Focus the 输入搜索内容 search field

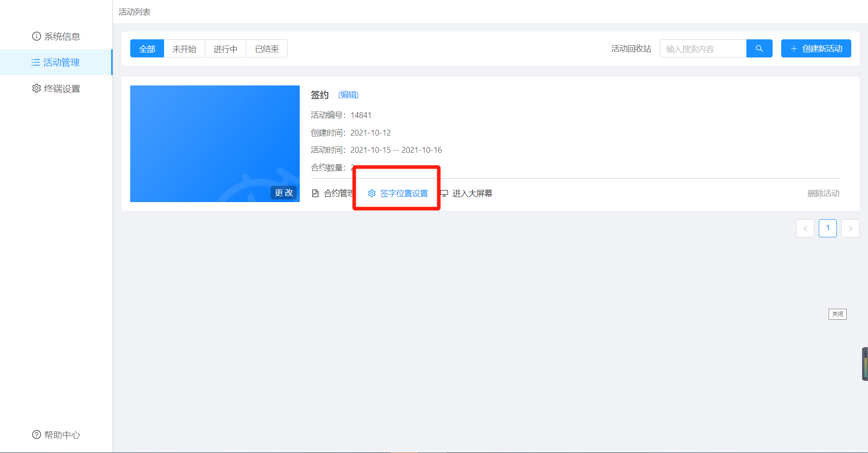tap(703, 48)
